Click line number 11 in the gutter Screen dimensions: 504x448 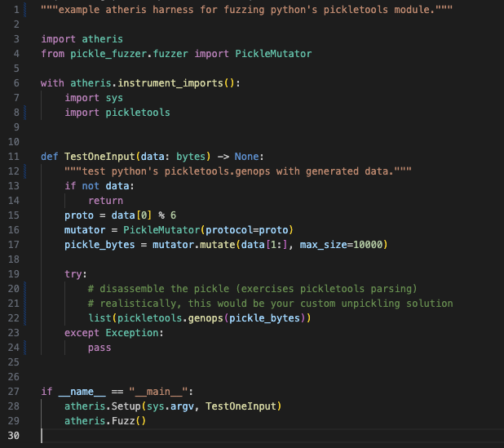tap(14, 156)
